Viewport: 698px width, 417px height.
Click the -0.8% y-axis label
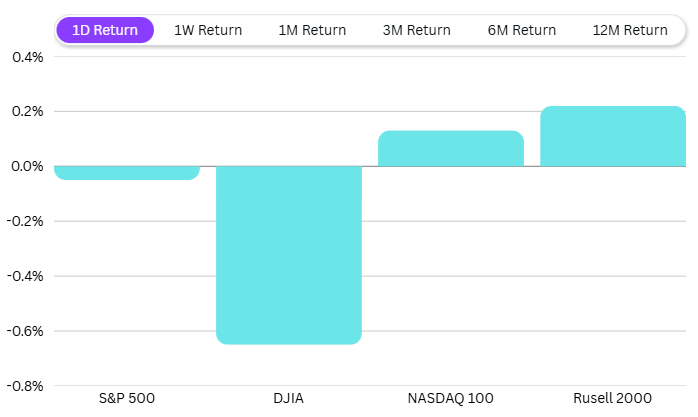click(x=25, y=386)
